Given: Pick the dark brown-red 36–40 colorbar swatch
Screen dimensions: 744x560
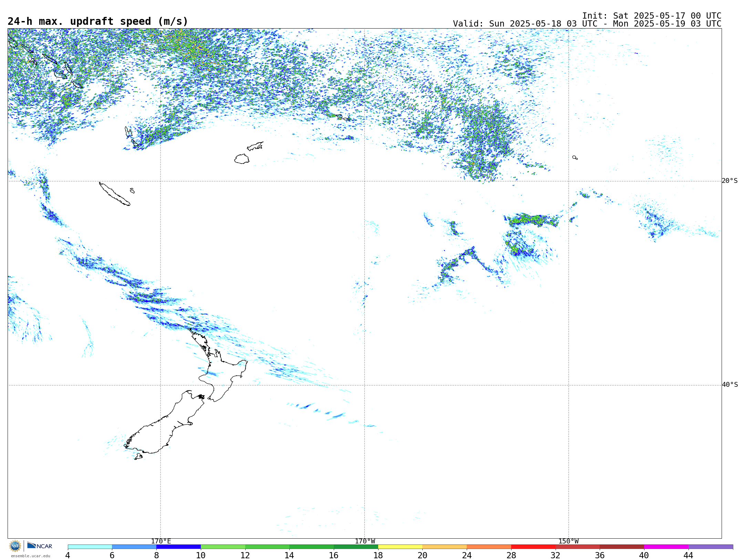Looking at the screenshot, I should click(622, 547).
